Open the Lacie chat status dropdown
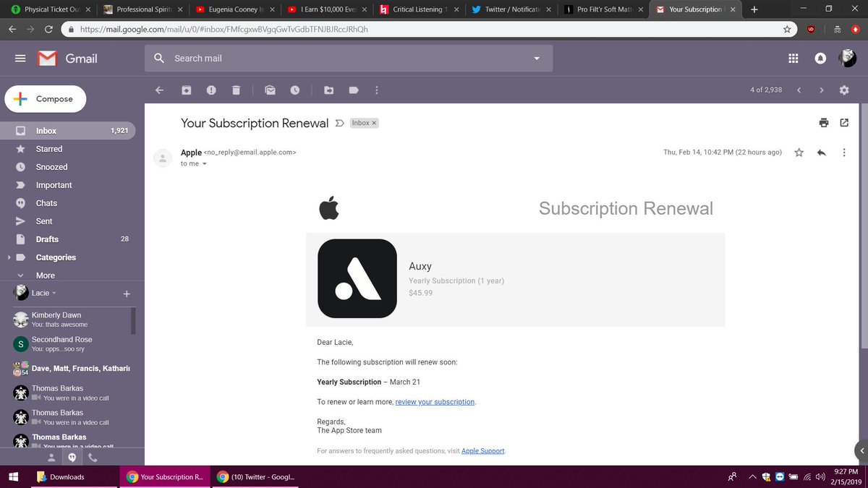 pos(54,294)
